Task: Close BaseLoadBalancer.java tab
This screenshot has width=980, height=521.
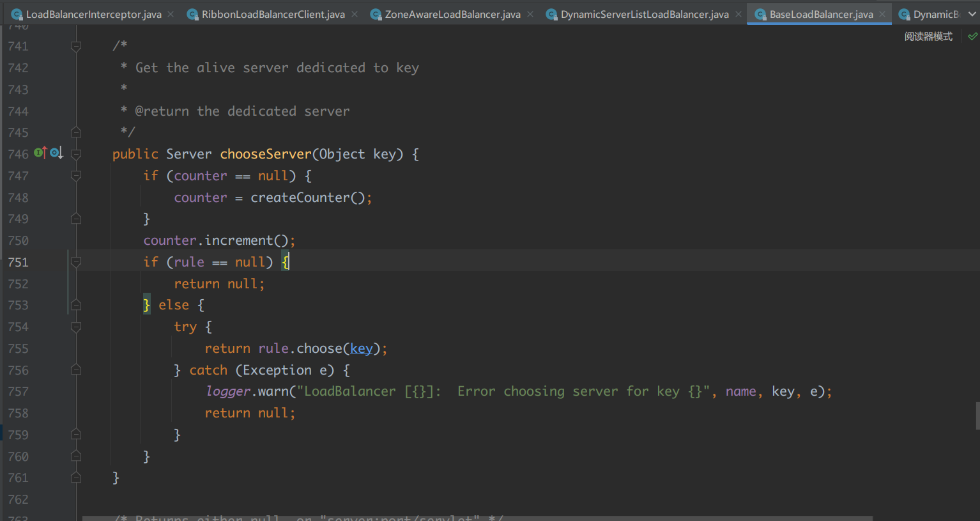Action: tap(882, 14)
